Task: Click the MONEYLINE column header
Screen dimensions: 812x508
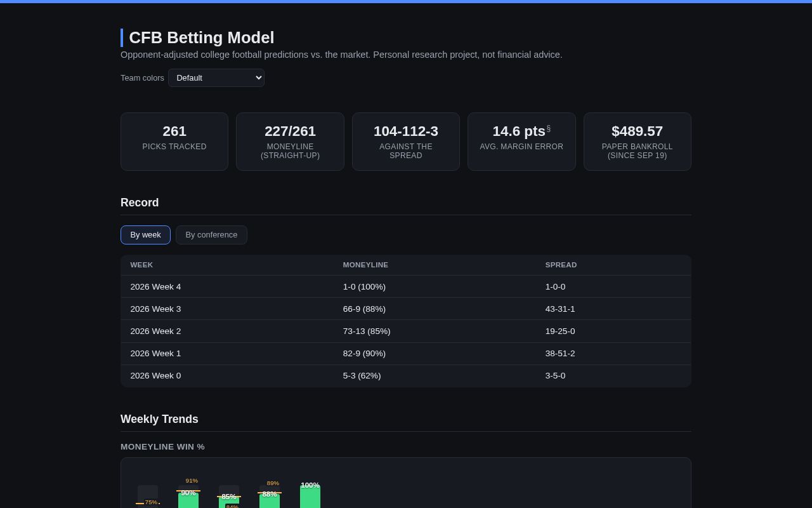Action: click(365, 265)
